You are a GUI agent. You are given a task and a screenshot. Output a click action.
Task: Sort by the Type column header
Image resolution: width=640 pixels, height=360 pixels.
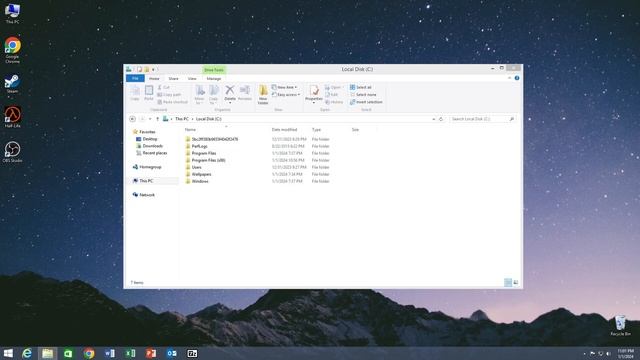316,130
